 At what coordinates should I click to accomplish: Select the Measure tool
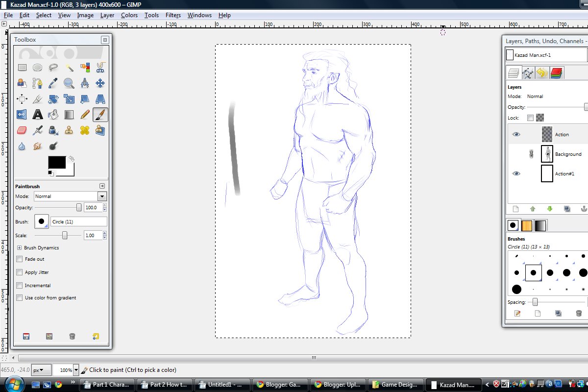(85, 83)
